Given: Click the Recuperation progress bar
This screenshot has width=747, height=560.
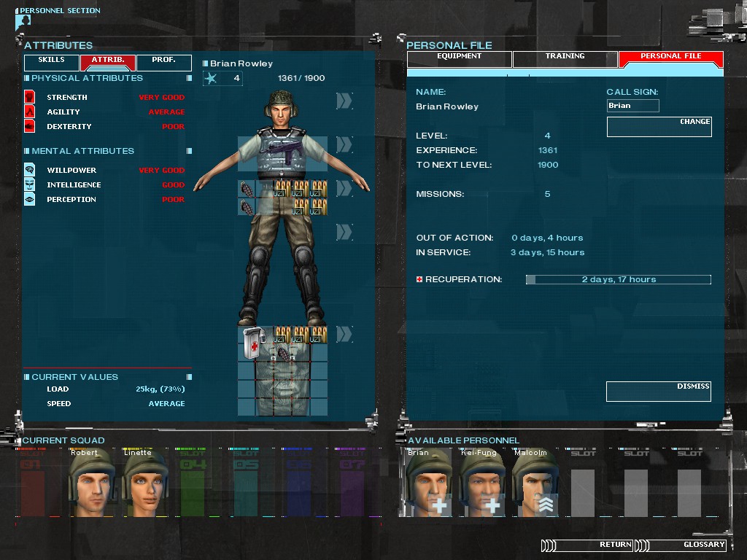Looking at the screenshot, I should 619,279.
